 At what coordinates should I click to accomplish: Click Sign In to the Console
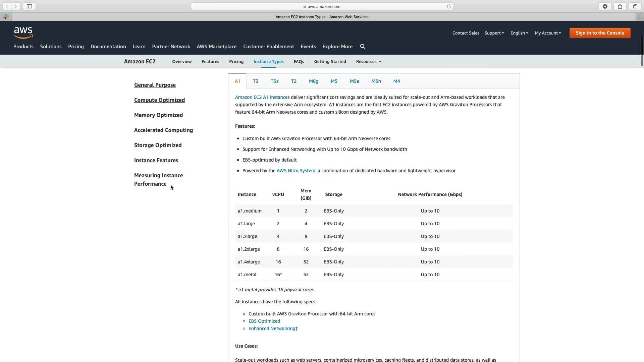(600, 33)
